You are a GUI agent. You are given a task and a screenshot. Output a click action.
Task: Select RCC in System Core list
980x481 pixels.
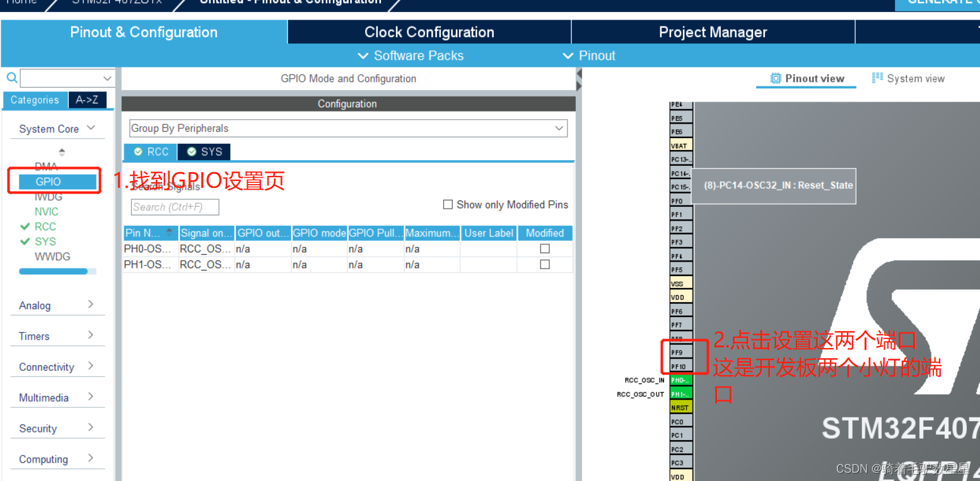pos(45,227)
